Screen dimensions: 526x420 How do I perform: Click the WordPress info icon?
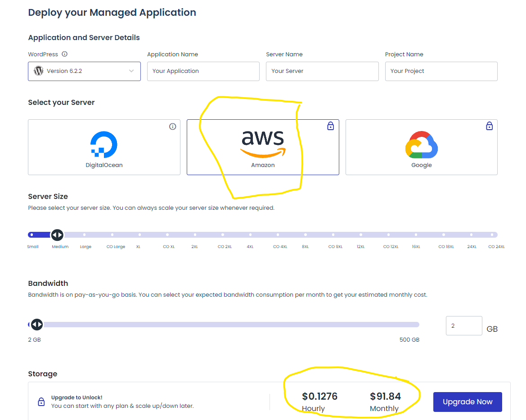(65, 54)
